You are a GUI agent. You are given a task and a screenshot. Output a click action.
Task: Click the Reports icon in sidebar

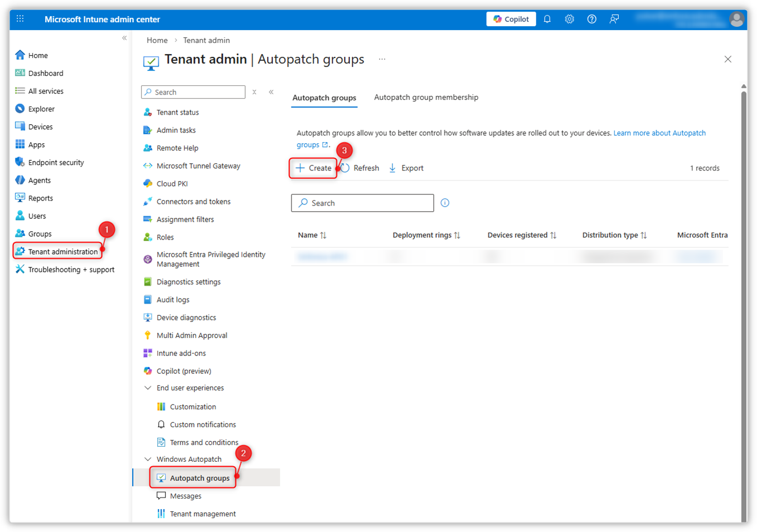pyautogui.click(x=20, y=198)
